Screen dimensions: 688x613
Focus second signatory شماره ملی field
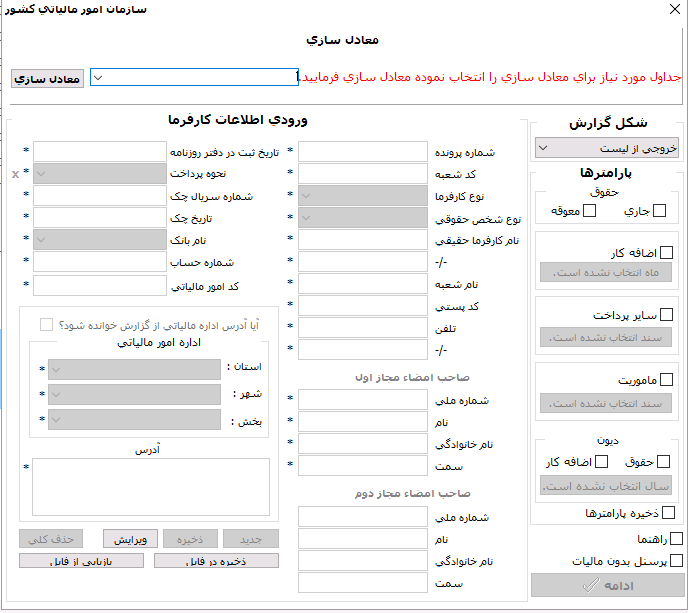point(363,516)
